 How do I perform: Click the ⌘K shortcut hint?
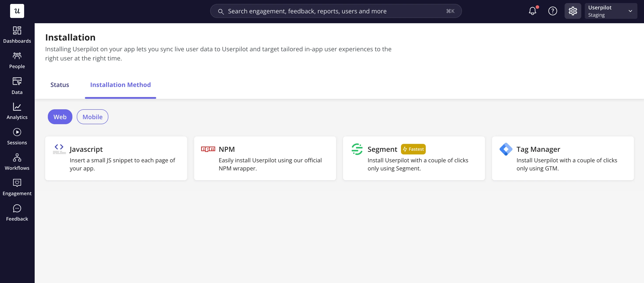[450, 11]
